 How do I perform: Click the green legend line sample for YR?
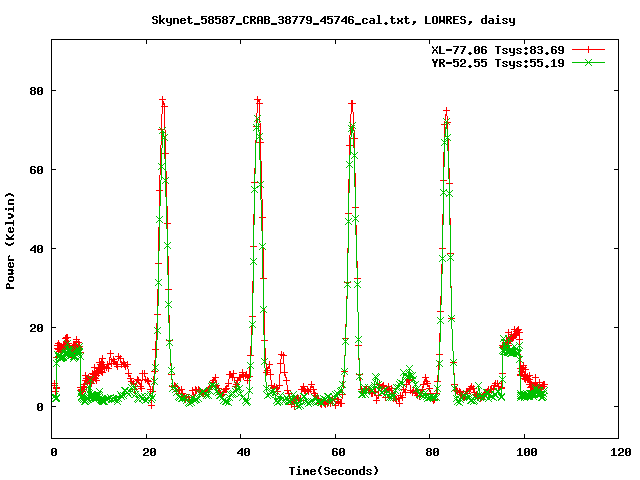(588, 62)
